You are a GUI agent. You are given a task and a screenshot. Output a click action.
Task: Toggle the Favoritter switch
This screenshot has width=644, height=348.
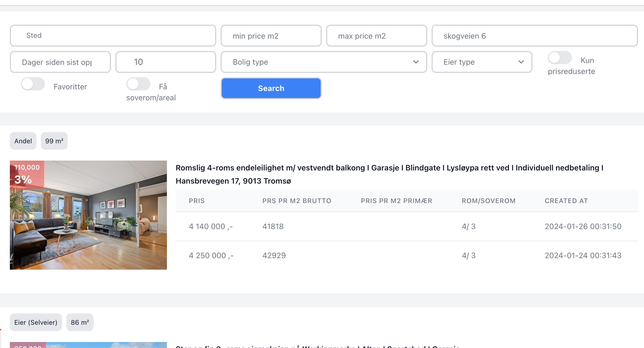(x=33, y=84)
